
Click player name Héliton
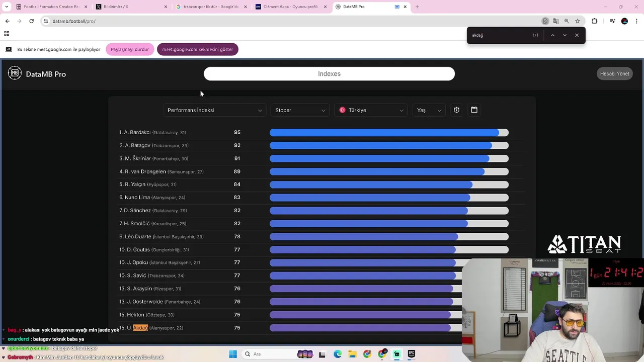pos(135,315)
